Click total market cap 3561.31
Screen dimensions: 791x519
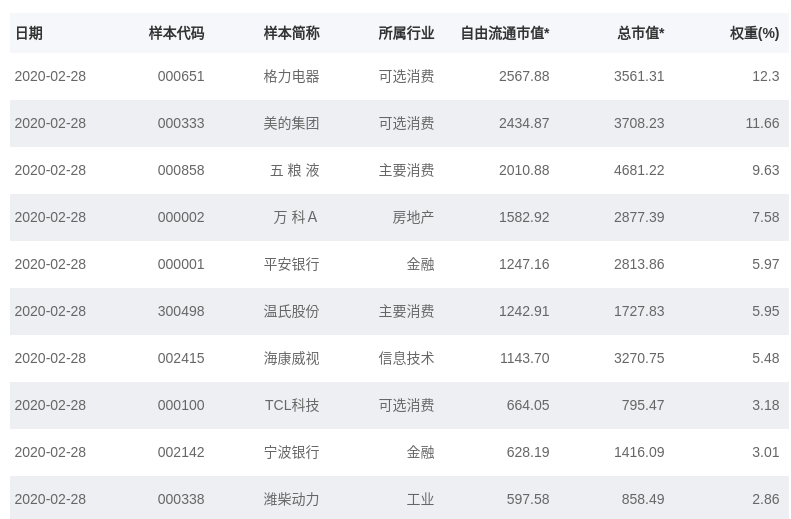tap(639, 76)
